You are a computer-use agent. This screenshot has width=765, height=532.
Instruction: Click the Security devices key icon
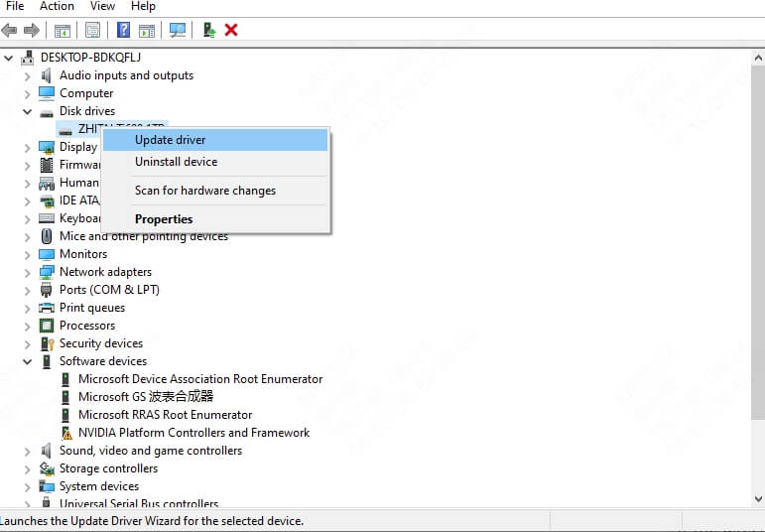[47, 343]
